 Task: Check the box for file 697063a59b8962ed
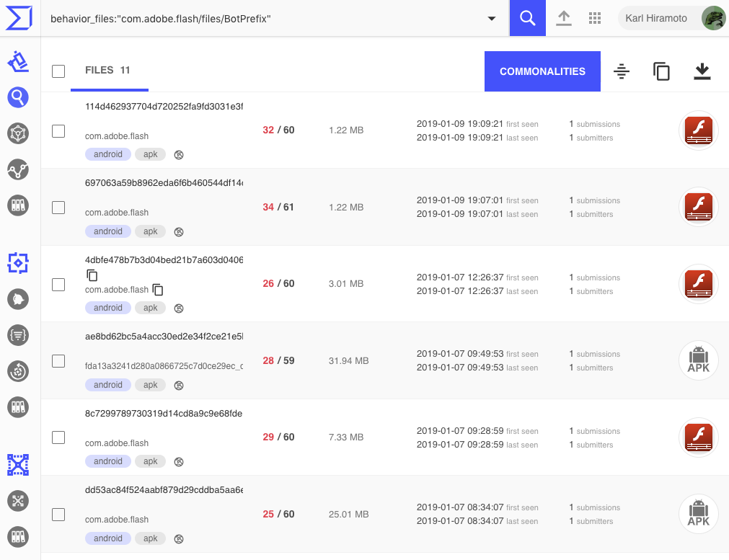[58, 208]
